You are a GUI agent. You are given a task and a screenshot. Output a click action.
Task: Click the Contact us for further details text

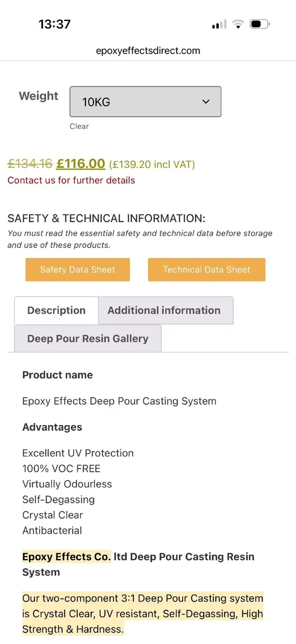(71, 180)
